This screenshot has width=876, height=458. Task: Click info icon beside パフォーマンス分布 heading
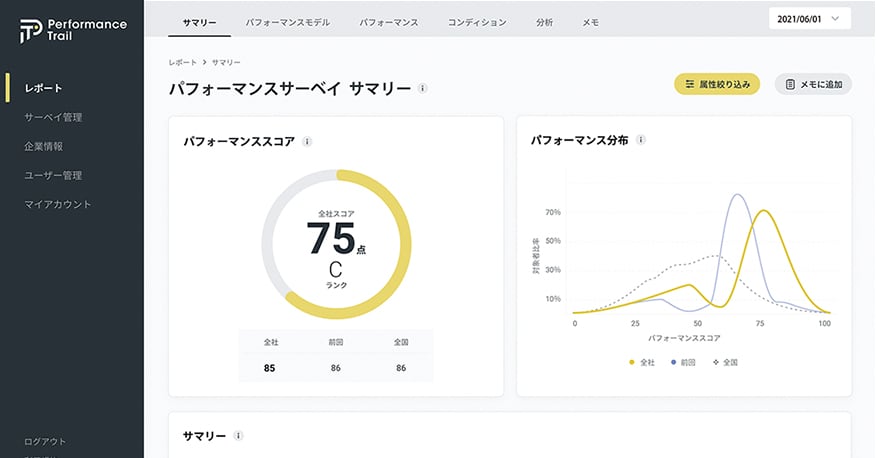point(640,142)
